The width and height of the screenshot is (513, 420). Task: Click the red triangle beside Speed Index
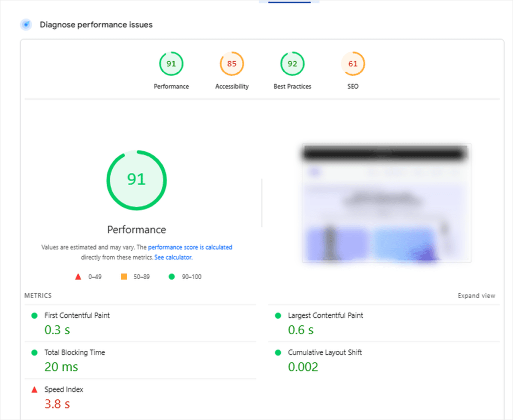[x=35, y=389]
